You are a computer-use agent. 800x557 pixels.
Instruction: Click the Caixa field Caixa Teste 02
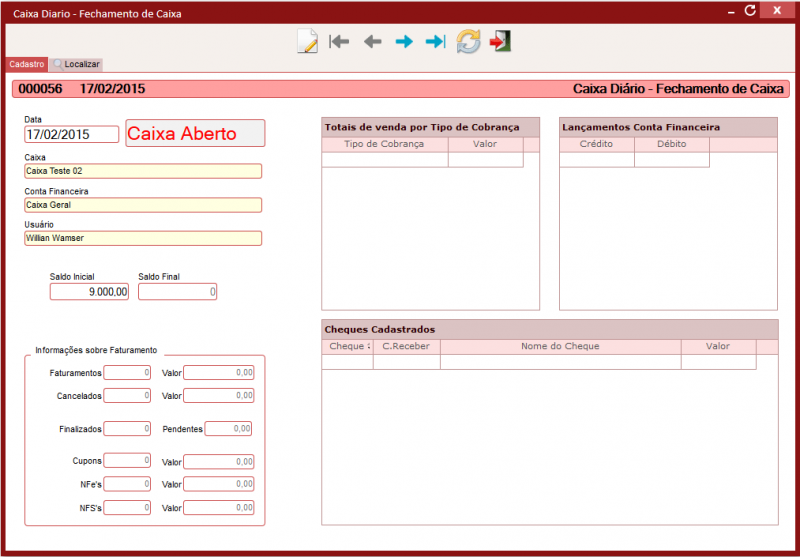click(143, 171)
